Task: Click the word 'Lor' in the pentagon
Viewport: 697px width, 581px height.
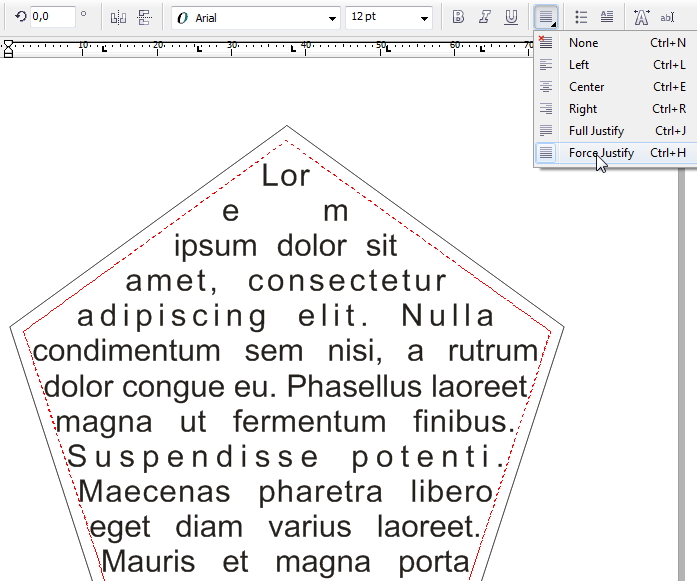Action: pyautogui.click(x=286, y=175)
